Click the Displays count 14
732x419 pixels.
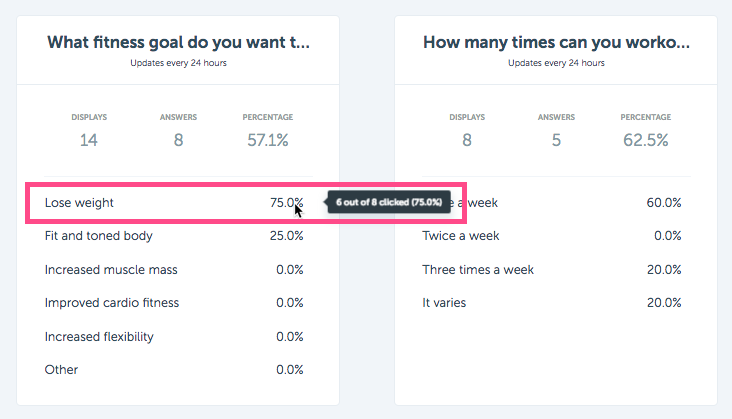click(89, 140)
